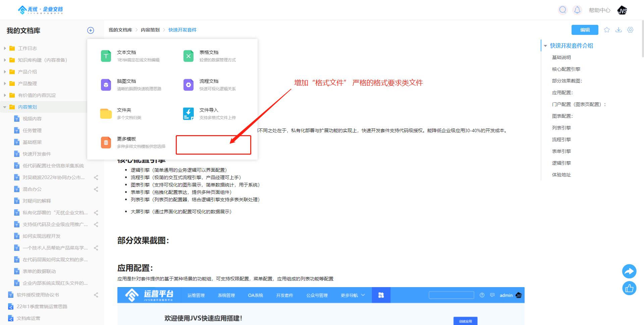Jump to 体验地址 in outline
644x325 pixels.
561,175
